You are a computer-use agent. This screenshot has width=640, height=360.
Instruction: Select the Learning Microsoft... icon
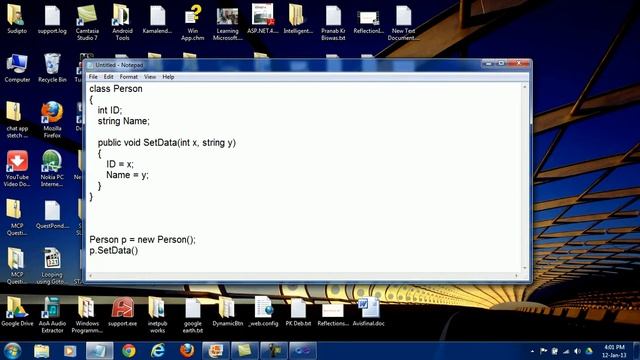point(227,24)
